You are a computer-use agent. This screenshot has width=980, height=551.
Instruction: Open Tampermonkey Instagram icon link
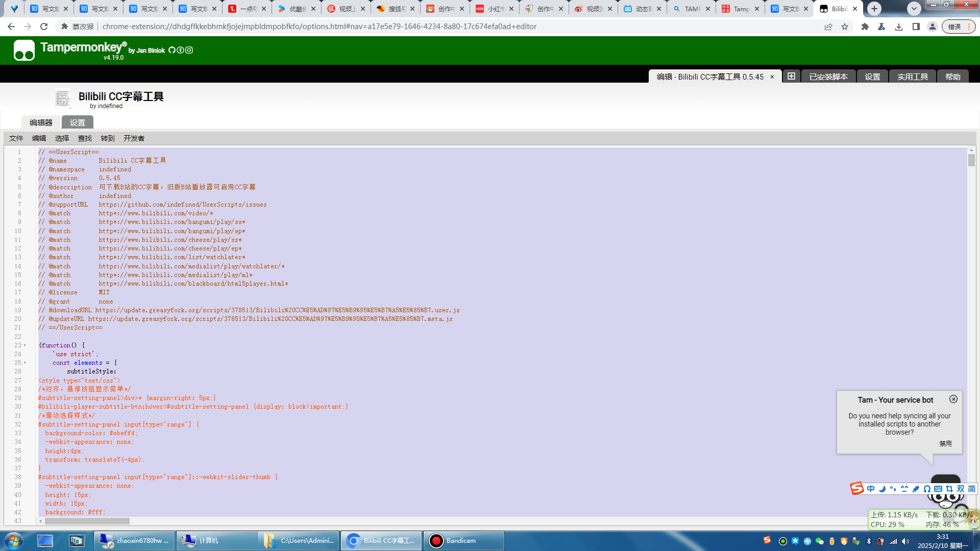coord(189,50)
